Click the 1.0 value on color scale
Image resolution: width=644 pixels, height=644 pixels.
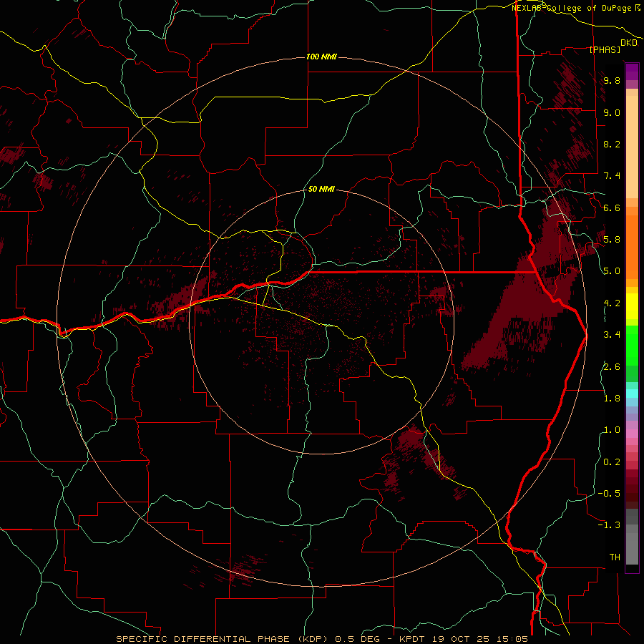point(612,429)
